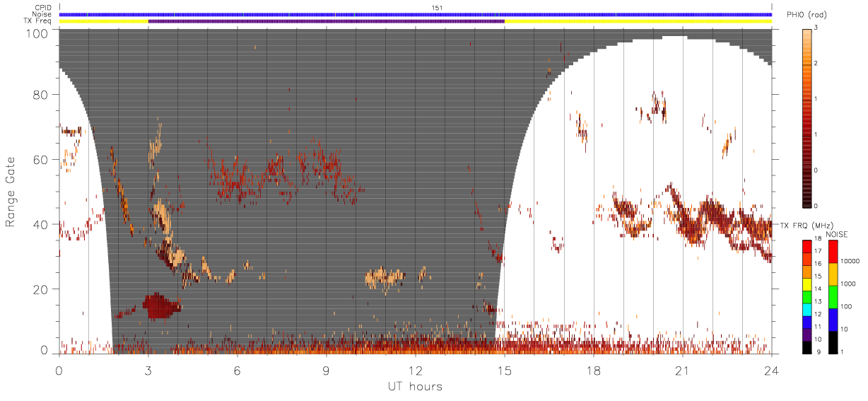Click the UT hours axis title
The height and width of the screenshot is (401, 868).
(415, 386)
